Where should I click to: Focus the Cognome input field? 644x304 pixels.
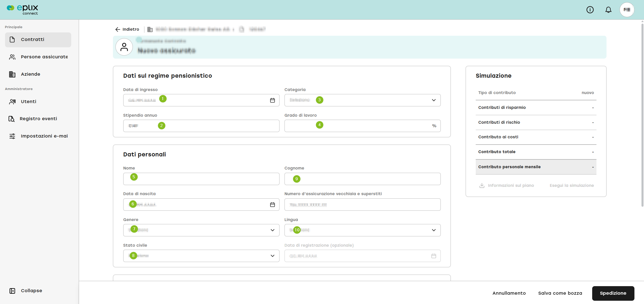[363, 179]
